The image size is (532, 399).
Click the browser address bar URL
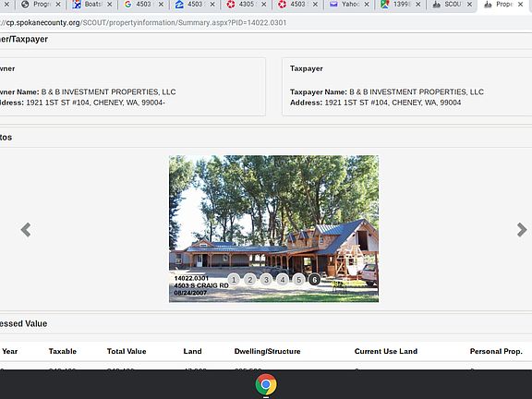(x=143, y=23)
